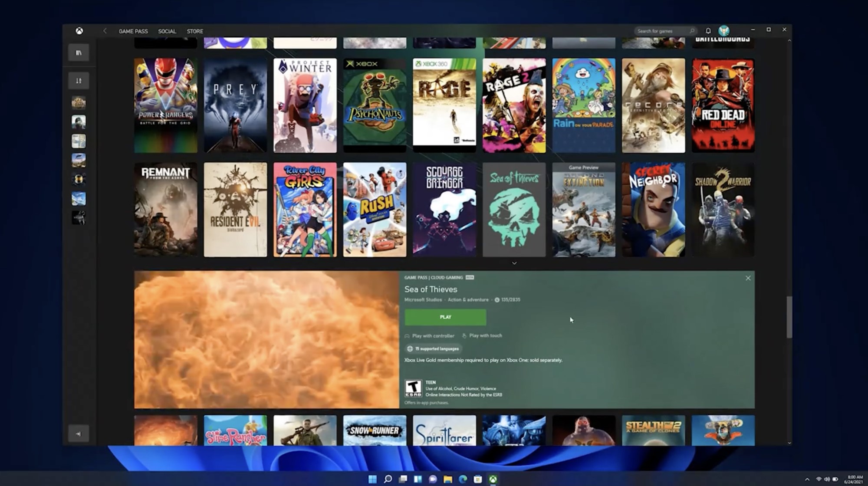Select Rain on Your Parade tile
This screenshot has height=486, width=868.
click(584, 105)
